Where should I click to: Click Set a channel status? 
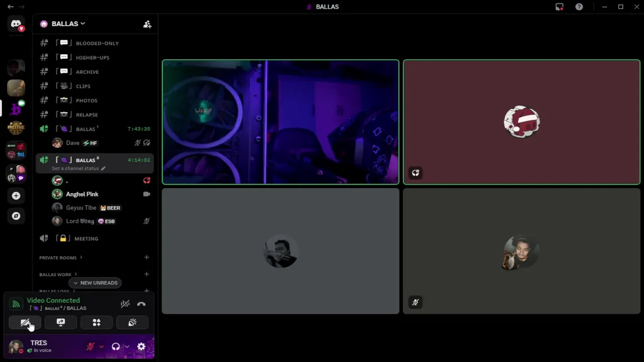(75, 168)
